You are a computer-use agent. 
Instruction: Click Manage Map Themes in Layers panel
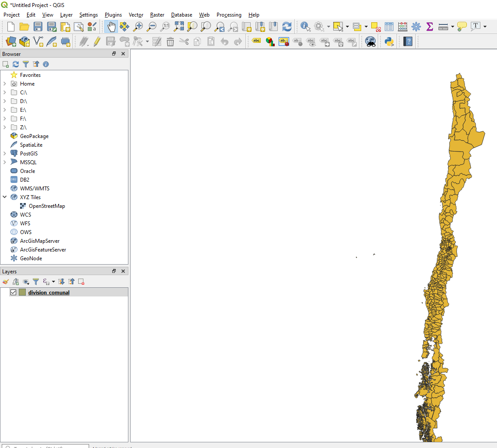click(26, 282)
